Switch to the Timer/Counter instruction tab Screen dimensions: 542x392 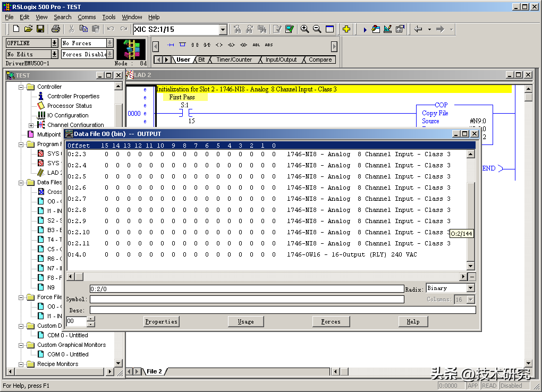point(233,60)
